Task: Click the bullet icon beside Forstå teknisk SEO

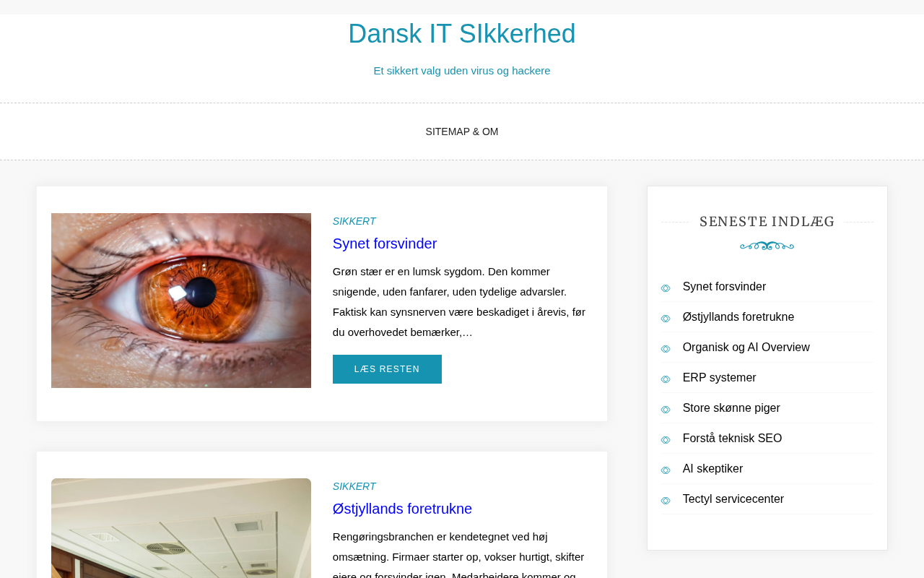Action: coord(666,440)
